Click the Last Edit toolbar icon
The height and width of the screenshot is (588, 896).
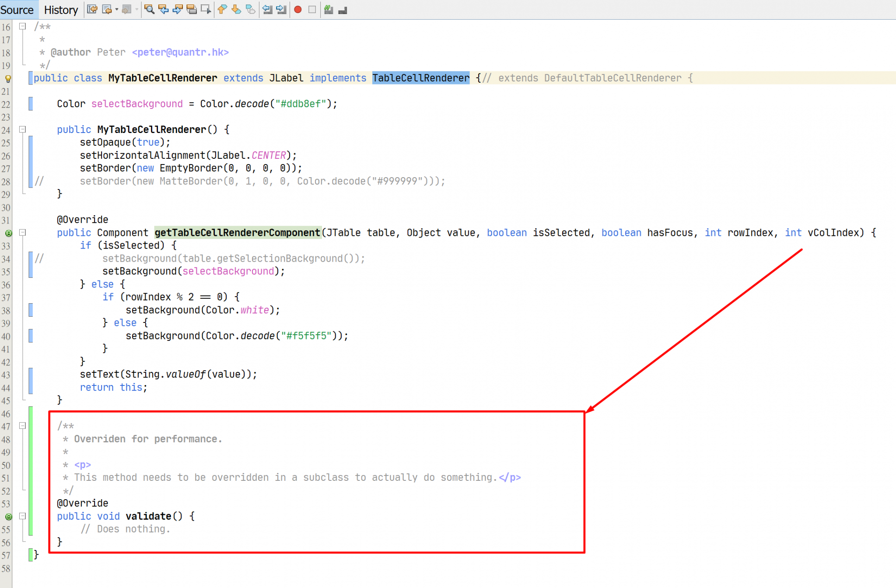[92, 9]
